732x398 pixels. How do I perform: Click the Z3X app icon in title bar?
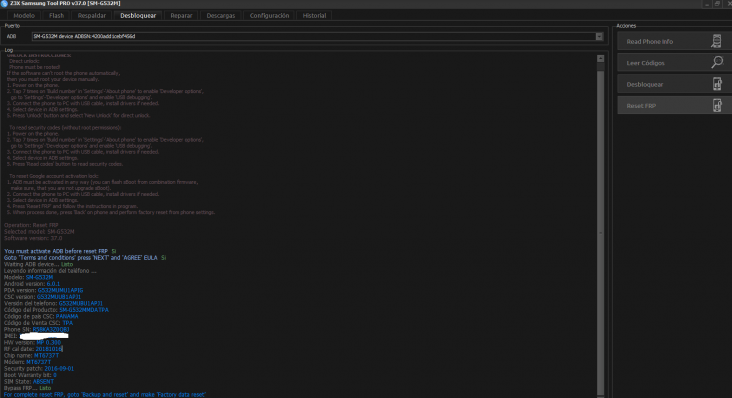[x=4, y=3]
